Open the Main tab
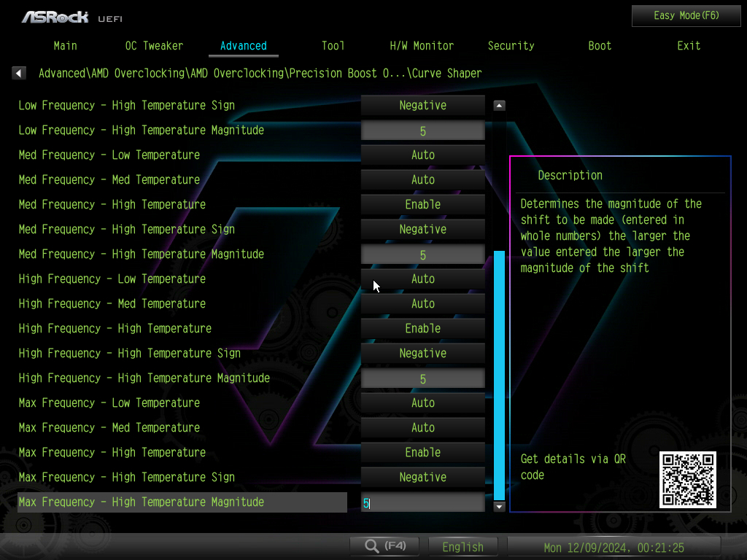The height and width of the screenshot is (560, 747). [x=65, y=46]
